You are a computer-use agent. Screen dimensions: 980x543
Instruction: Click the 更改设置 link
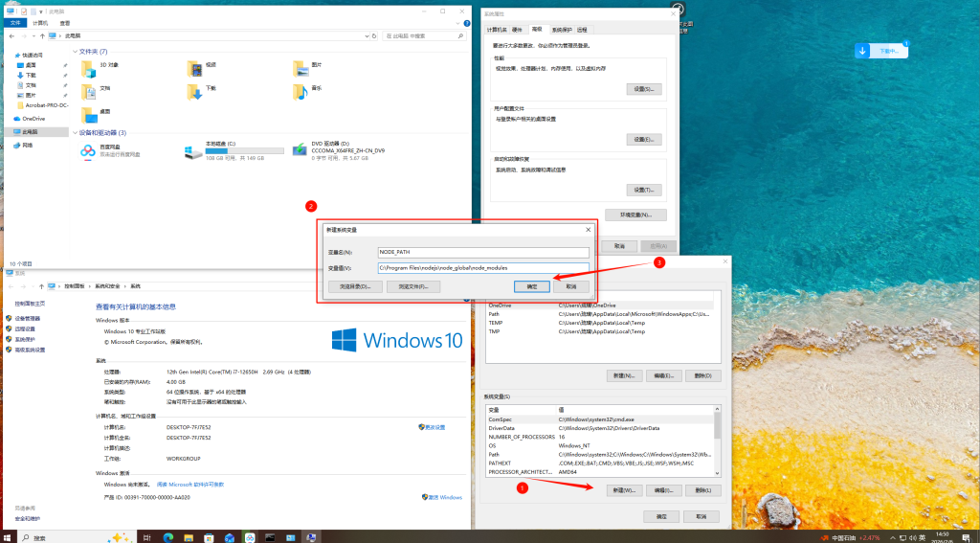(435, 427)
